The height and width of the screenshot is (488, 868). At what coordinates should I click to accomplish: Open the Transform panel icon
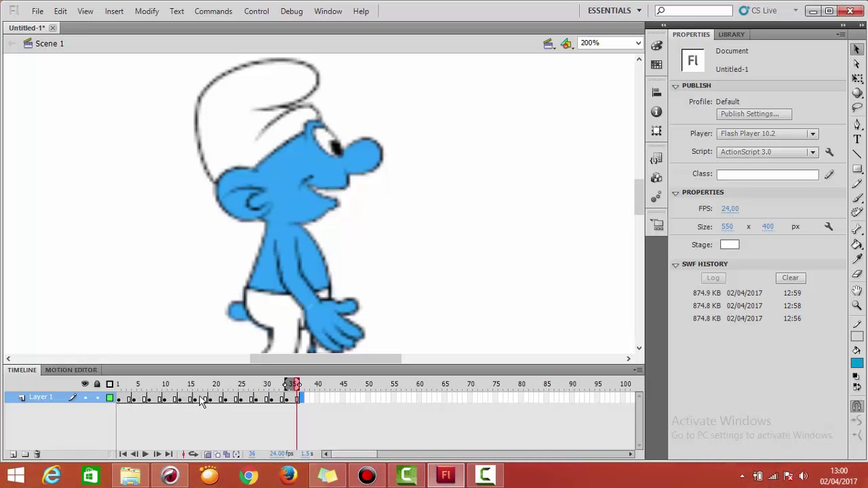tap(656, 131)
